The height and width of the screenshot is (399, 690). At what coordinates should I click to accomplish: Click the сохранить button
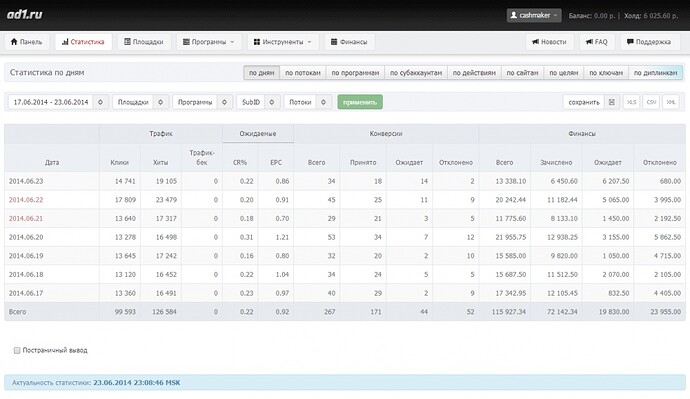click(584, 102)
